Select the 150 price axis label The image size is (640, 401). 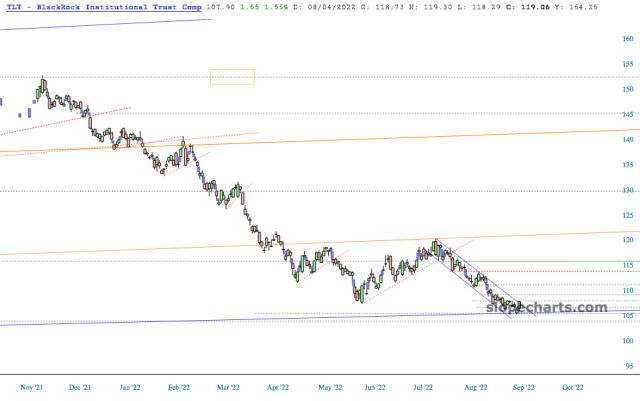(628, 89)
